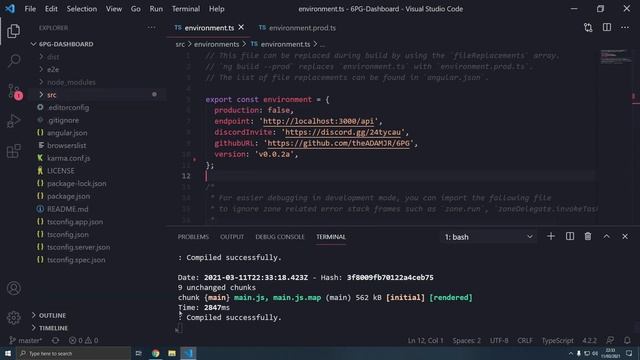The width and height of the screenshot is (640, 360).
Task: Click the Windows search box in taskbar
Action: click(74, 353)
